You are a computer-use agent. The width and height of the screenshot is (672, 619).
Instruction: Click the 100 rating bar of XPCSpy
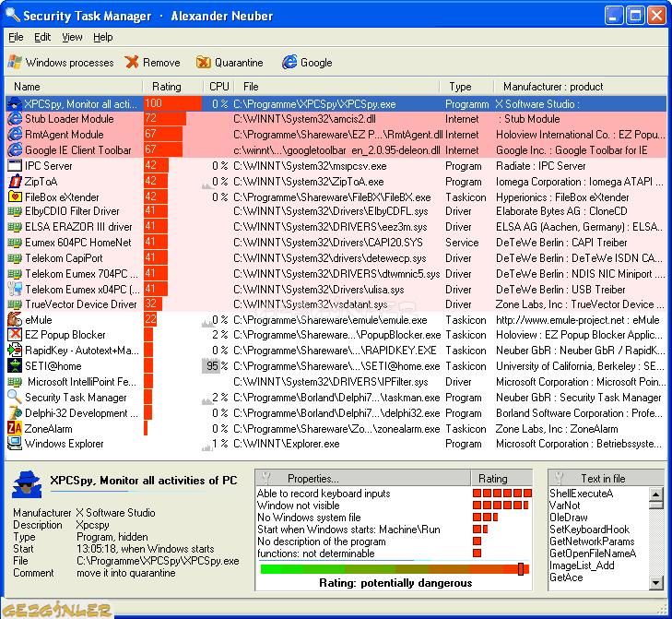[172, 104]
